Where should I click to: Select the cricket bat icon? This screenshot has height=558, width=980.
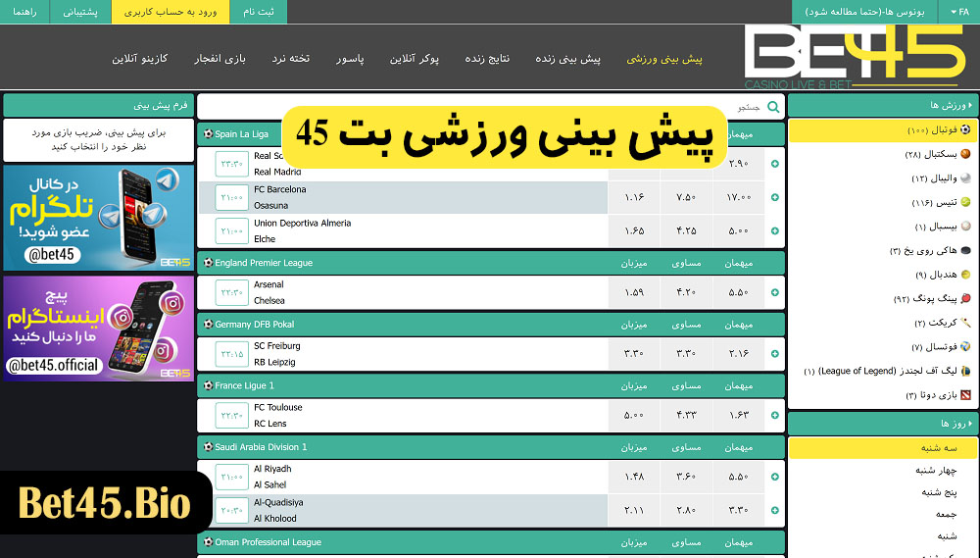pyautogui.click(x=965, y=323)
